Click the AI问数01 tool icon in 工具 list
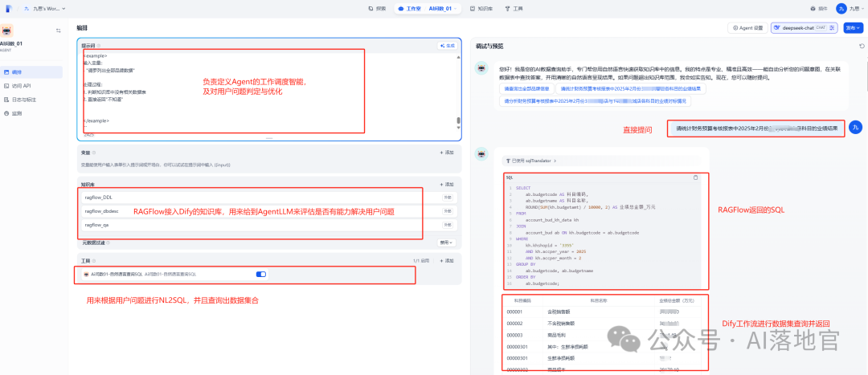 tap(86, 274)
